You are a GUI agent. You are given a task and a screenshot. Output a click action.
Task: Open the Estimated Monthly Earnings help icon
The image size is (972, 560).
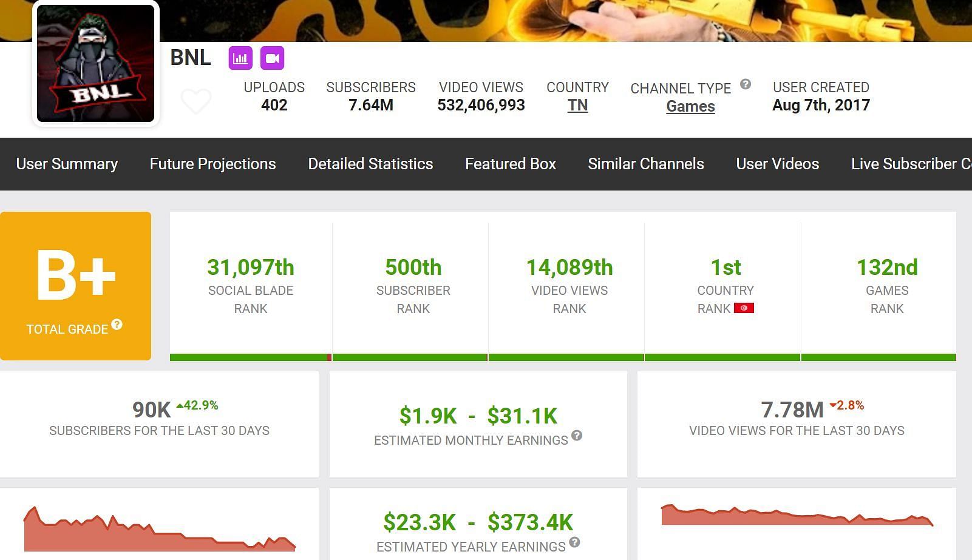pos(577,435)
